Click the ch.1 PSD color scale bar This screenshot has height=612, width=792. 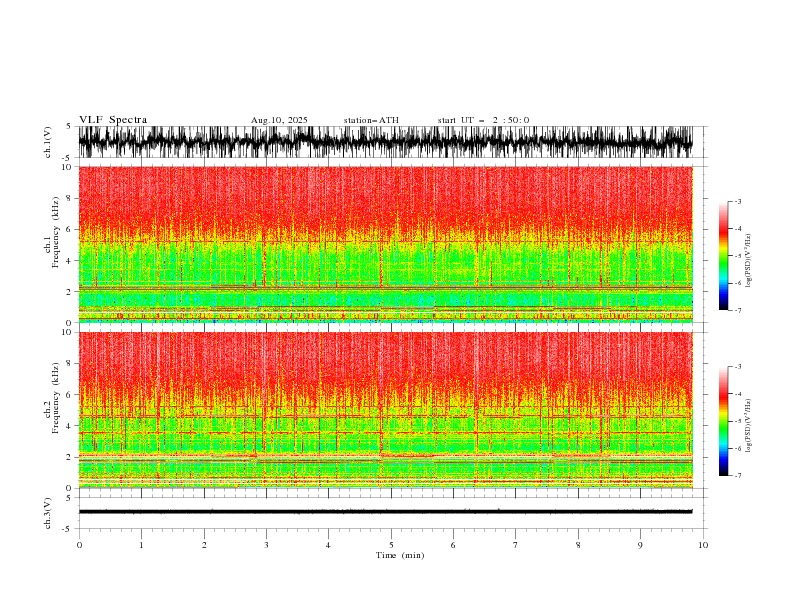coord(723,256)
